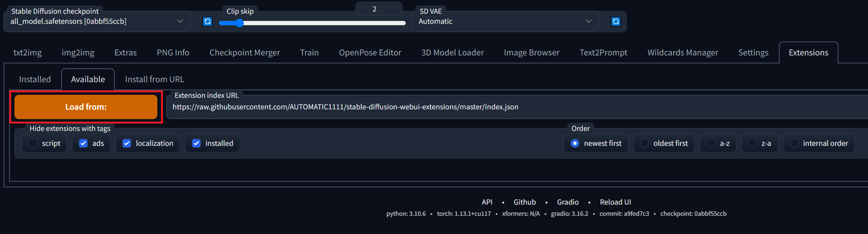The height and width of the screenshot is (234, 868).
Task: Click the orange Load from button
Action: tap(86, 107)
